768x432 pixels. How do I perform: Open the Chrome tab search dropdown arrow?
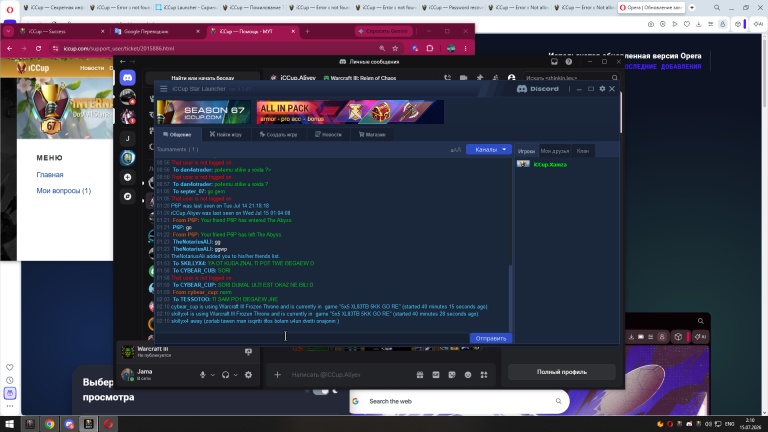pyautogui.click(x=8, y=31)
